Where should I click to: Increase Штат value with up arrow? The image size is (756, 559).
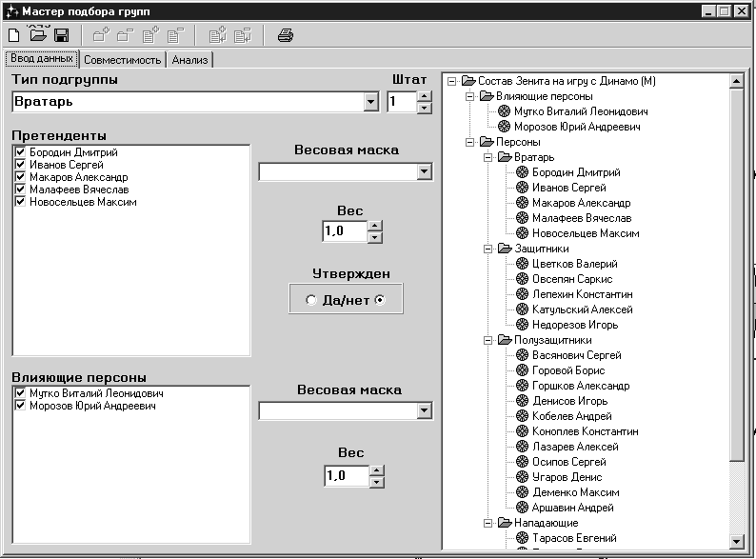(425, 96)
